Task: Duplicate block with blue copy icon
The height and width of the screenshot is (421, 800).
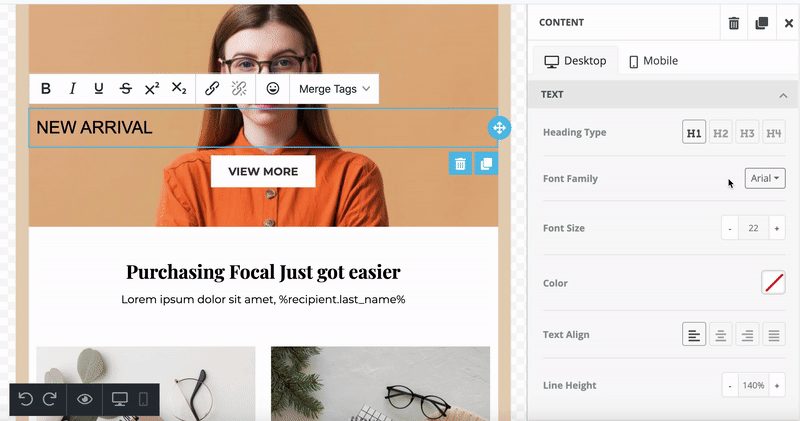Action: click(x=486, y=164)
